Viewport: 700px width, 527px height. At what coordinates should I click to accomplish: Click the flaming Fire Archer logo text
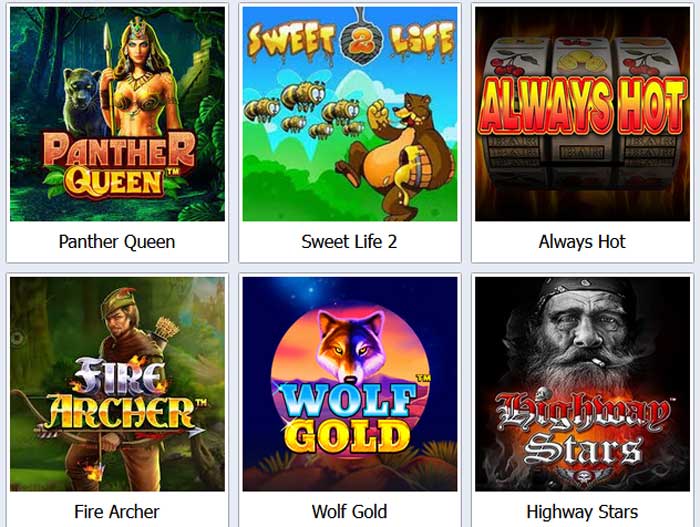tap(121, 395)
